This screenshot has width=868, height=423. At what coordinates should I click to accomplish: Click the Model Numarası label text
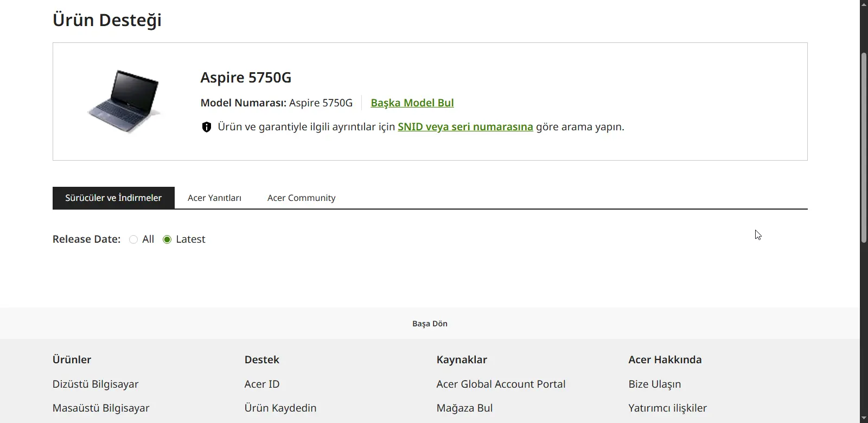pos(244,103)
